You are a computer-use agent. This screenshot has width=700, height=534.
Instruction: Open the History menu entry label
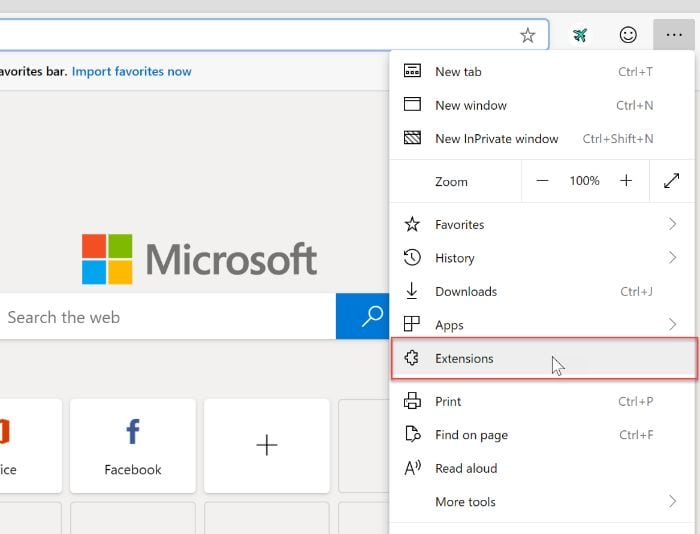pos(454,258)
